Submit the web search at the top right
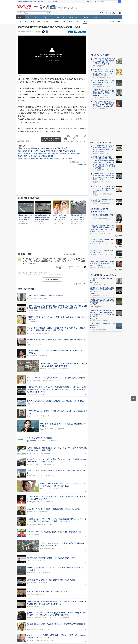 120,2
